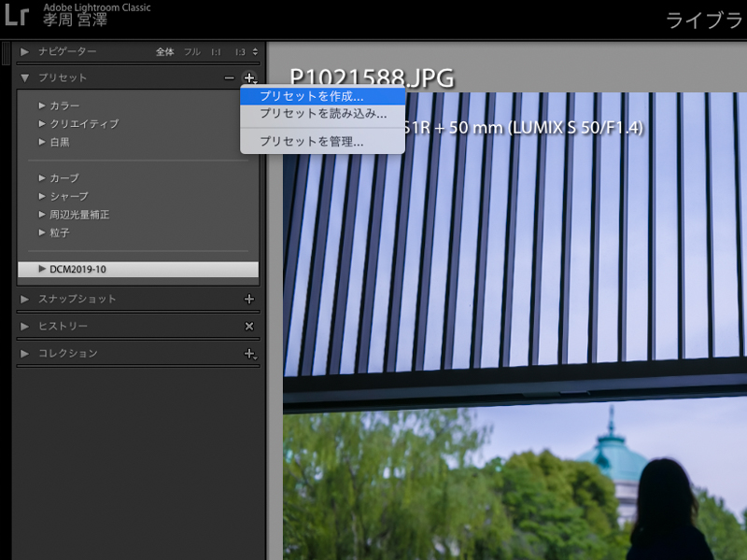The image size is (747, 560).
Task: Choose プリセットを読み込み... menu entry
Action: pos(322,114)
